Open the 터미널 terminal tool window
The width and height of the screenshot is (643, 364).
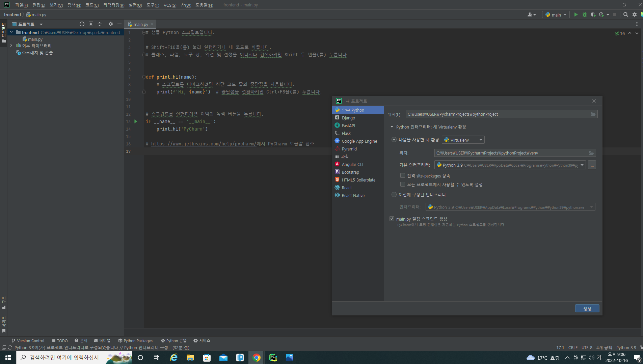[x=102, y=341]
